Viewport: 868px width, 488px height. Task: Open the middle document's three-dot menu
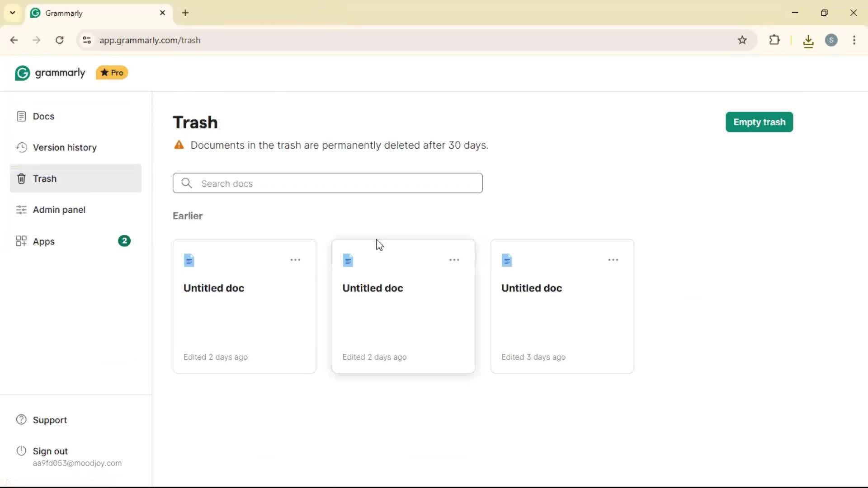click(454, 260)
